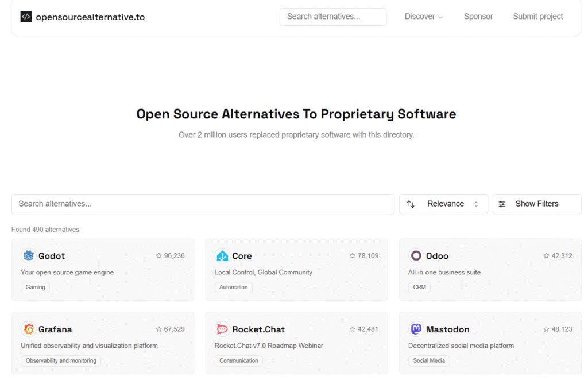Click the star icon on the Grafana card

158,329
